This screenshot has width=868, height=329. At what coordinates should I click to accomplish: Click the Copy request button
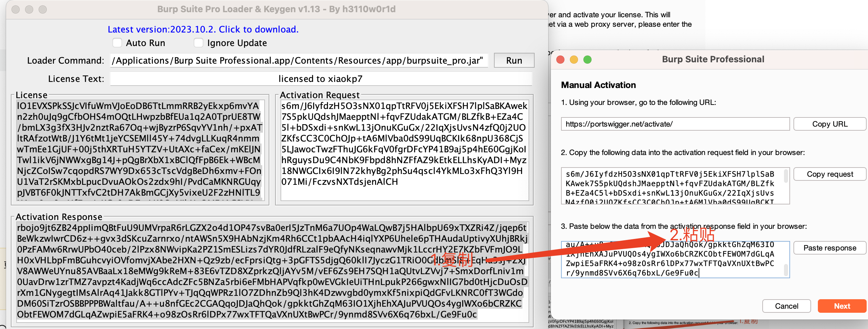tap(830, 174)
